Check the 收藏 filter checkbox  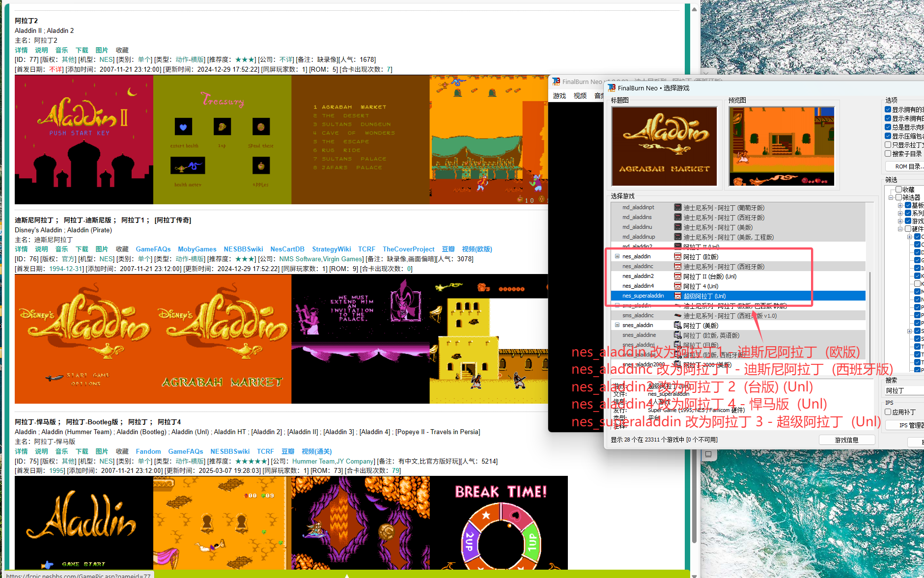[x=898, y=190]
